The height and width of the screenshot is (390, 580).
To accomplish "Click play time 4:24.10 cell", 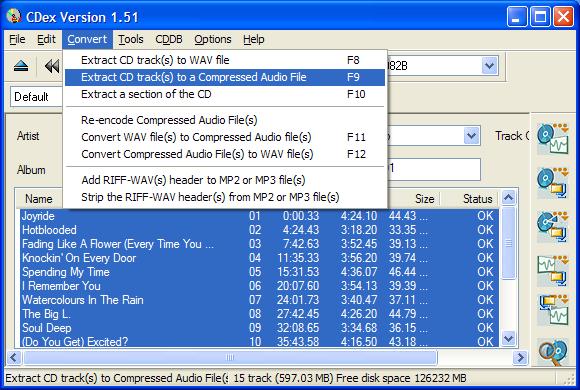I will point(359,216).
